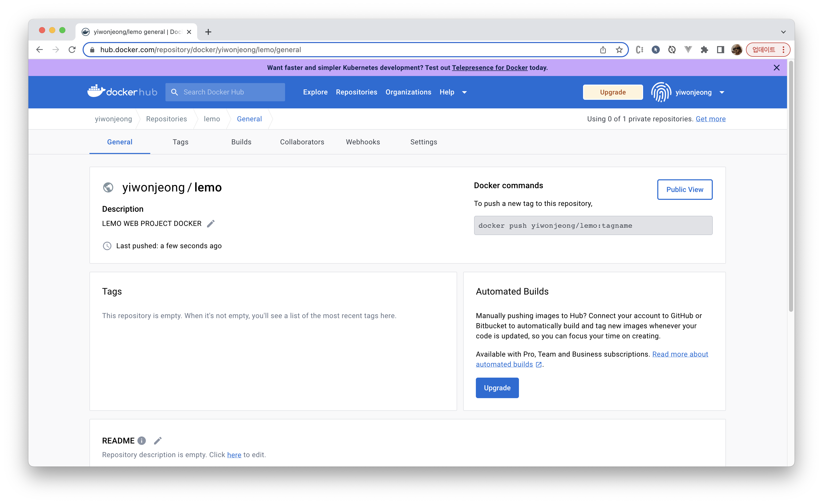Click the README info icon
The height and width of the screenshot is (504, 823).
point(142,441)
